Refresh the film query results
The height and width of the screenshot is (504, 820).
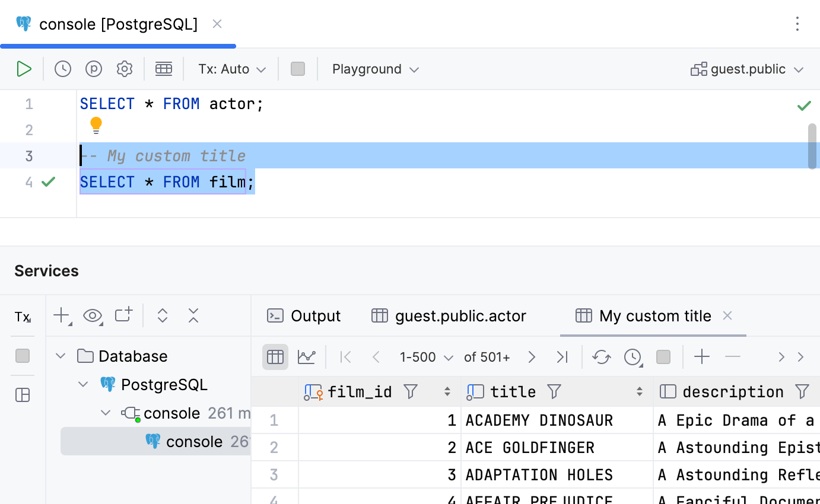click(x=602, y=356)
